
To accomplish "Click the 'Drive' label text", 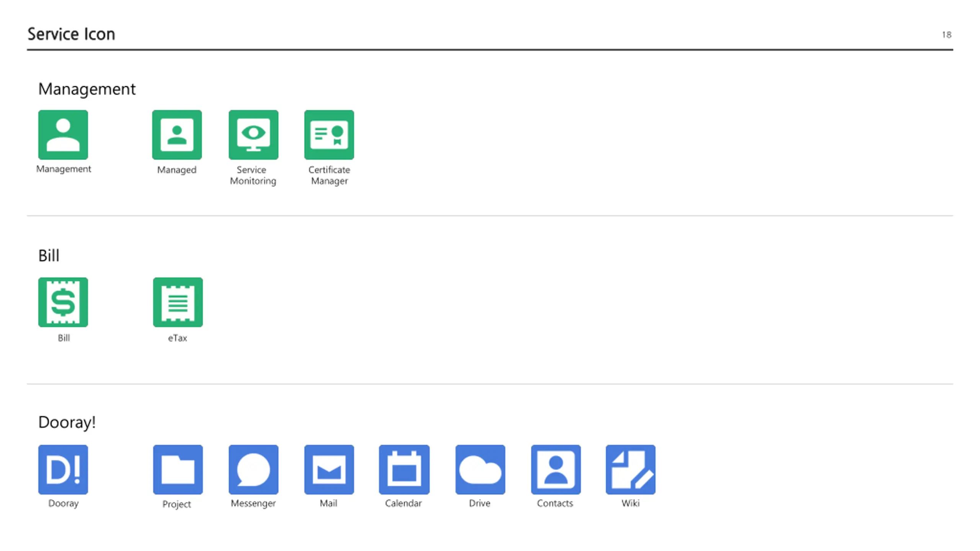I will pyautogui.click(x=480, y=503).
